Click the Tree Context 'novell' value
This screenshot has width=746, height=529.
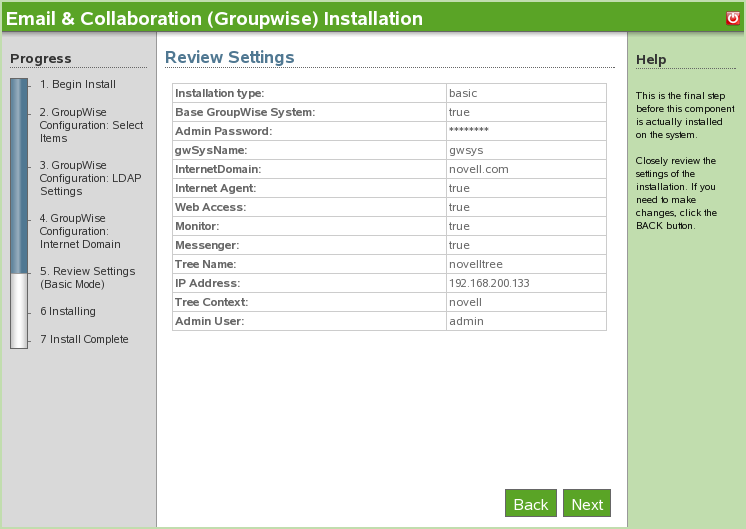point(465,303)
